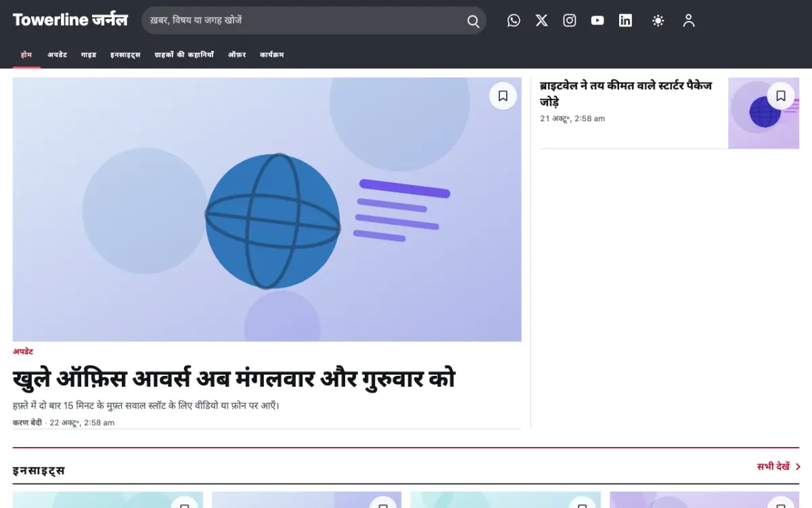812x508 pixels.
Task: Open the YouTube icon link
Action: tap(597, 20)
